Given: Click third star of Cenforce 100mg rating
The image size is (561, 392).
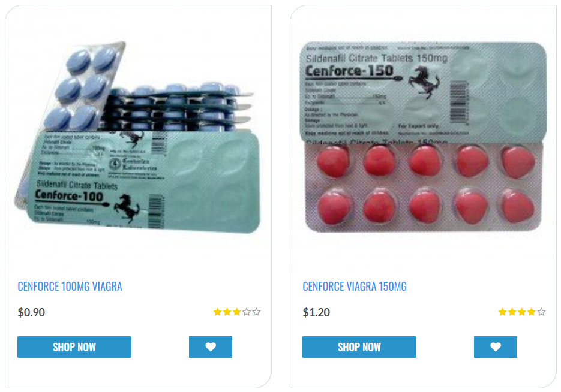Looking at the screenshot, I should [237, 312].
